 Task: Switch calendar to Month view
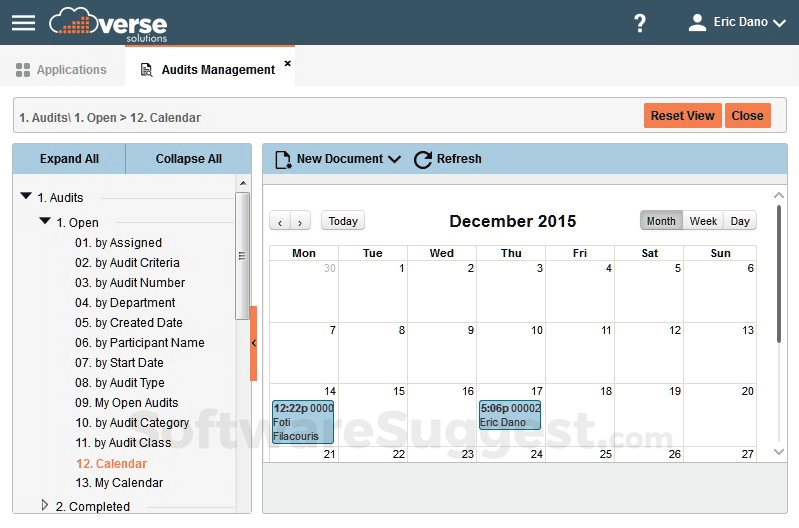click(661, 221)
